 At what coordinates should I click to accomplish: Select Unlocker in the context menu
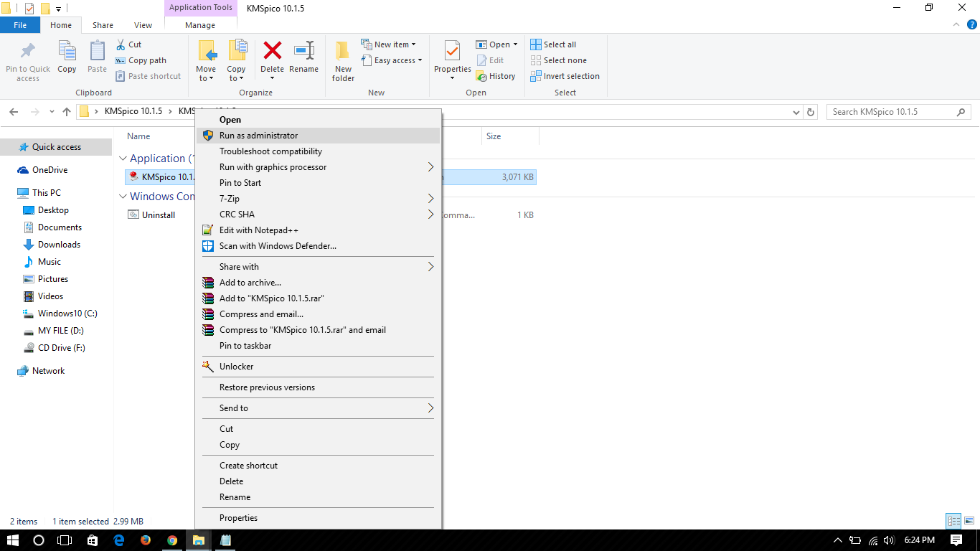[x=236, y=366]
